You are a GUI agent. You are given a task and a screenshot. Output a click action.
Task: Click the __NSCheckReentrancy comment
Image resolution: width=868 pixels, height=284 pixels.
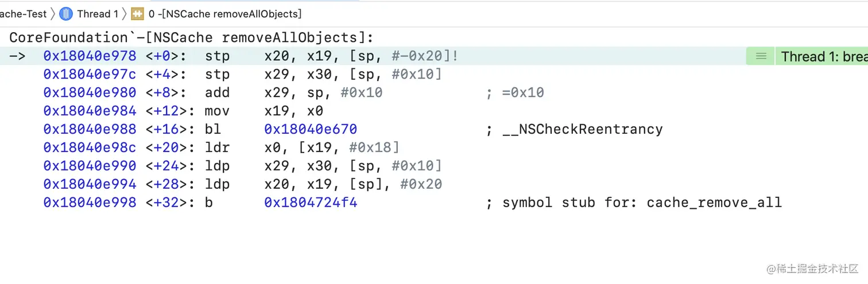tap(582, 129)
